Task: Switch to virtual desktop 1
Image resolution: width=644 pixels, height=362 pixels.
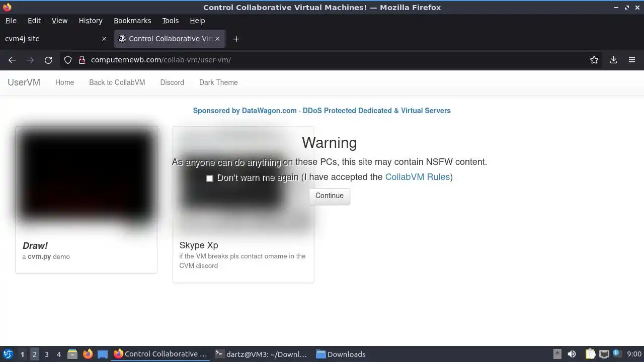Action: coord(22,354)
